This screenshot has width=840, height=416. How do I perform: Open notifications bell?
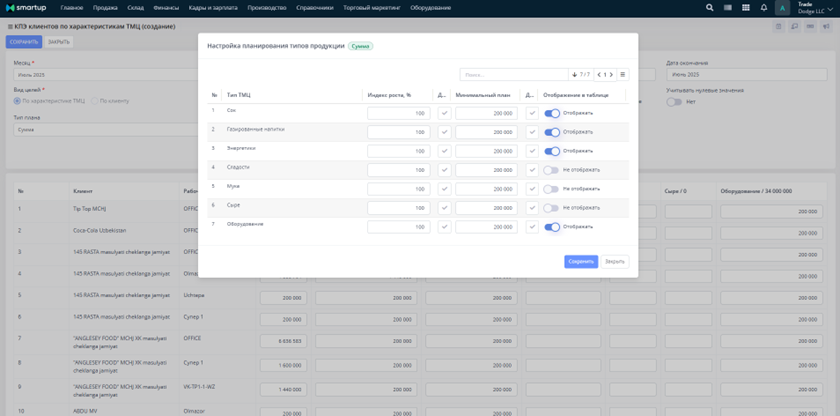[763, 8]
